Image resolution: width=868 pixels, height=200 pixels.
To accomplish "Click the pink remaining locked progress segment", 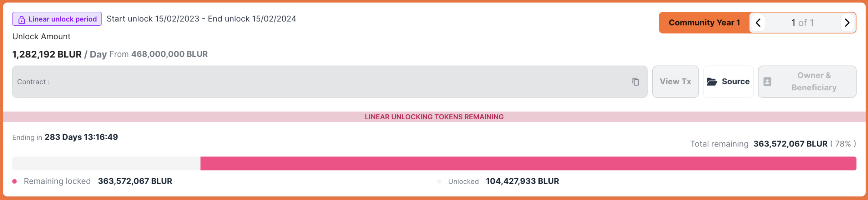I will tap(528, 164).
